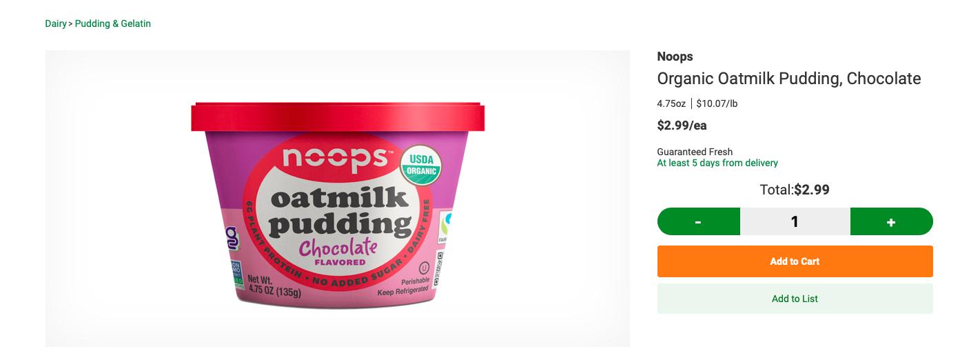
Task: Click the At least 5 days from delivery note
Action: 717,163
